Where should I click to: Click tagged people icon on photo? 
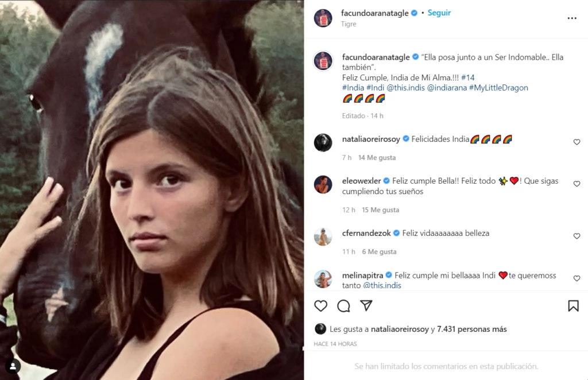tap(13, 366)
